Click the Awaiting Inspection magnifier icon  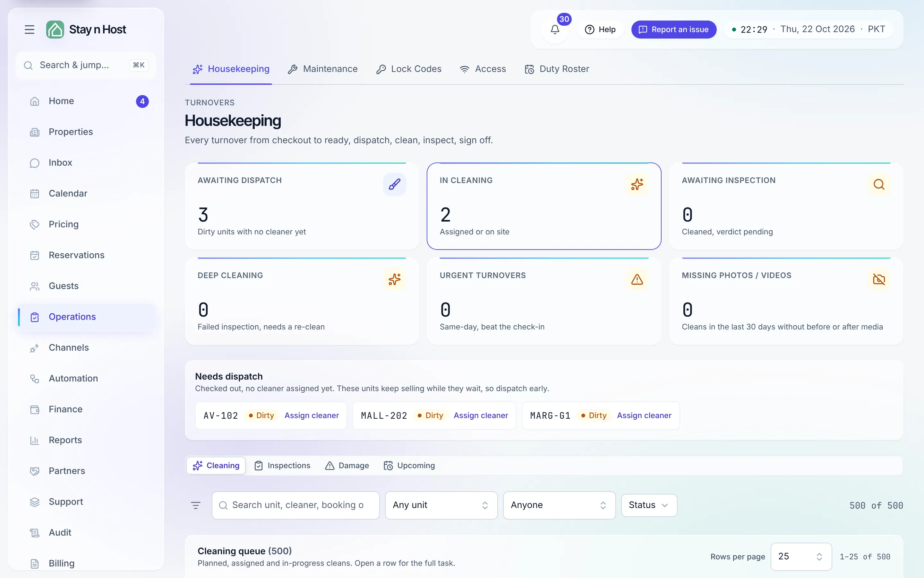(x=879, y=184)
